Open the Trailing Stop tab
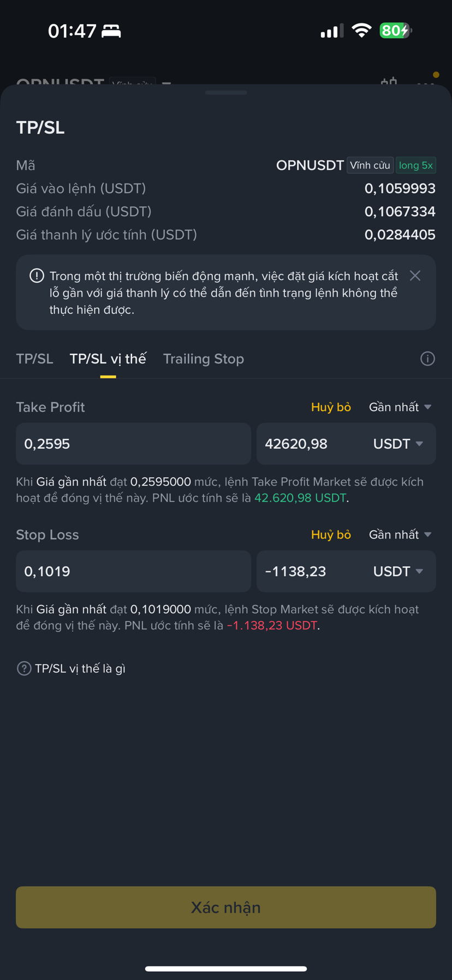452x980 pixels. (204, 359)
